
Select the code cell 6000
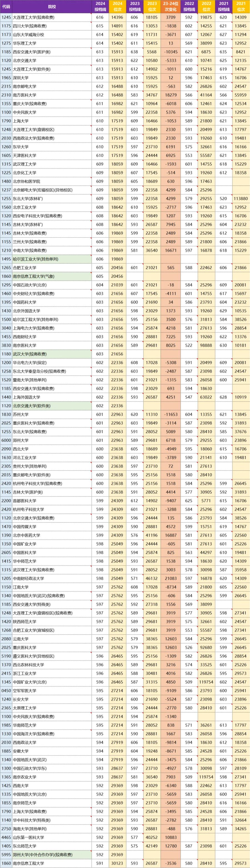click(x=6, y=440)
